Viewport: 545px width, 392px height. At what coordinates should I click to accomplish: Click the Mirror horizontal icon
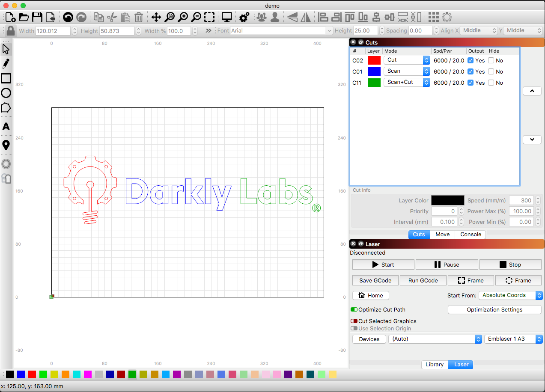(292, 17)
